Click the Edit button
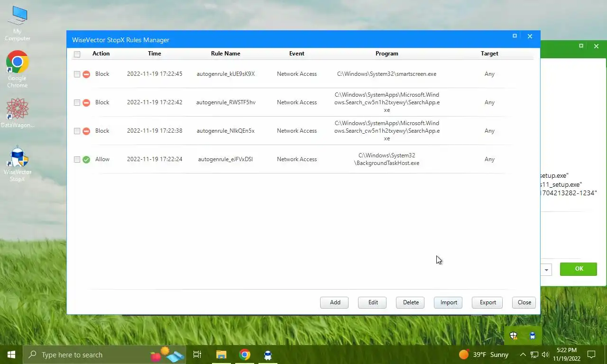 (x=373, y=302)
